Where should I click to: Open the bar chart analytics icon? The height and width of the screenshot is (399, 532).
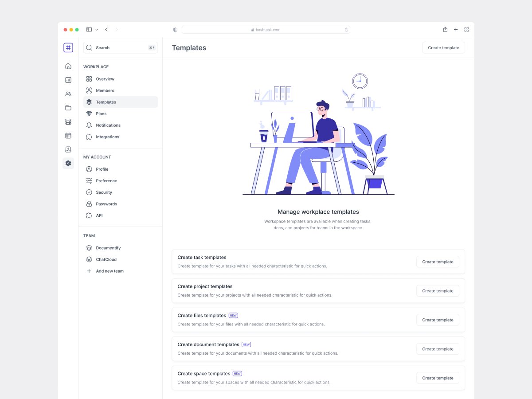(68, 80)
